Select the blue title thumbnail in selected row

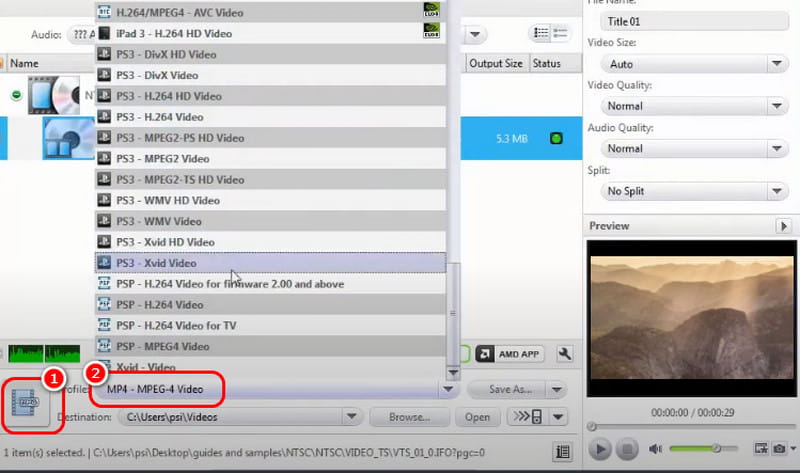pyautogui.click(x=68, y=138)
